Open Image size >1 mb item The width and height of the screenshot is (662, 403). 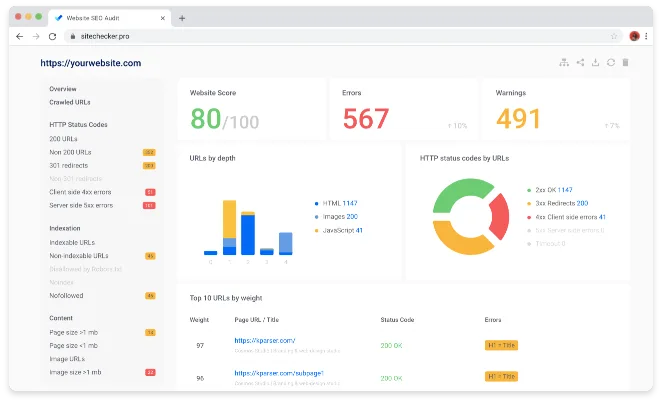(x=75, y=373)
